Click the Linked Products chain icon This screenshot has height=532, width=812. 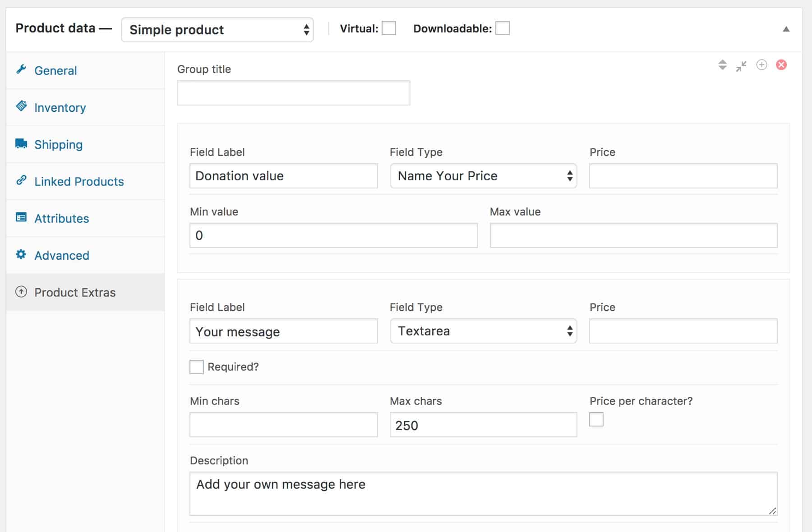pos(21,180)
